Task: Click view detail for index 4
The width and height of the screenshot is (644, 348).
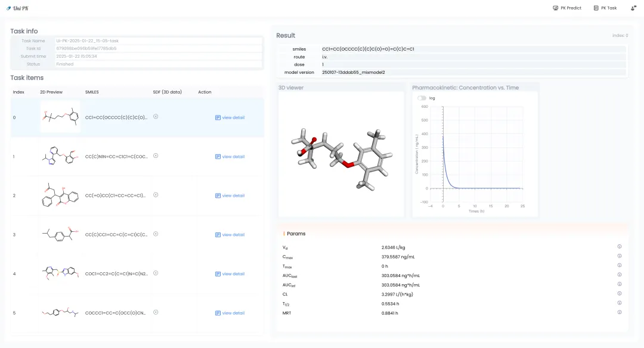Action: [230, 274]
